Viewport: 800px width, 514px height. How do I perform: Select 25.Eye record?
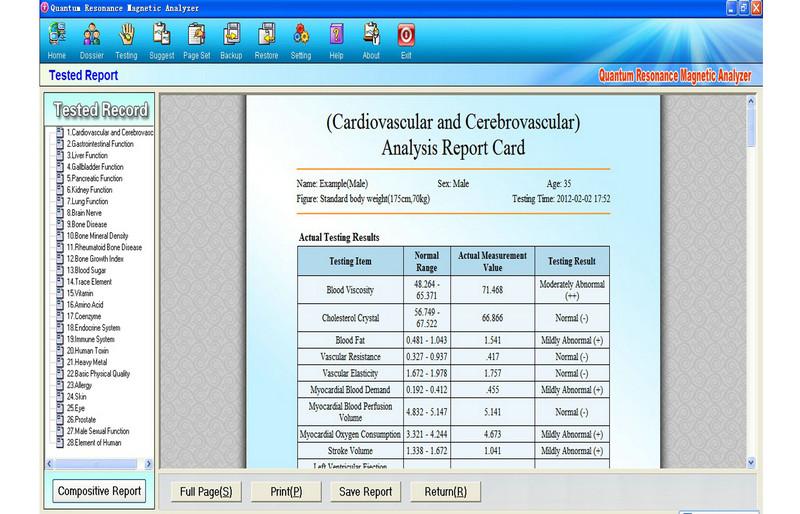click(x=76, y=408)
